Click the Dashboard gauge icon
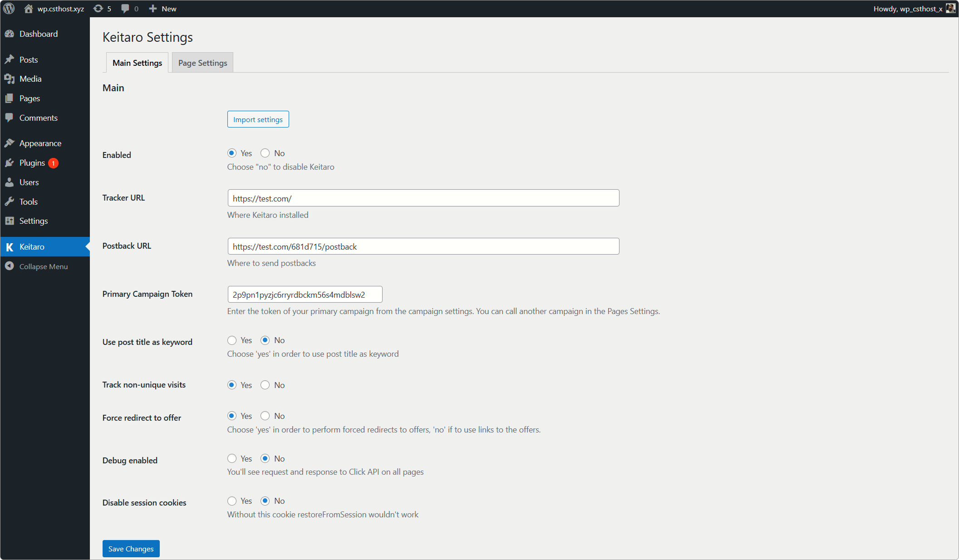The height and width of the screenshot is (560, 959). [10, 34]
